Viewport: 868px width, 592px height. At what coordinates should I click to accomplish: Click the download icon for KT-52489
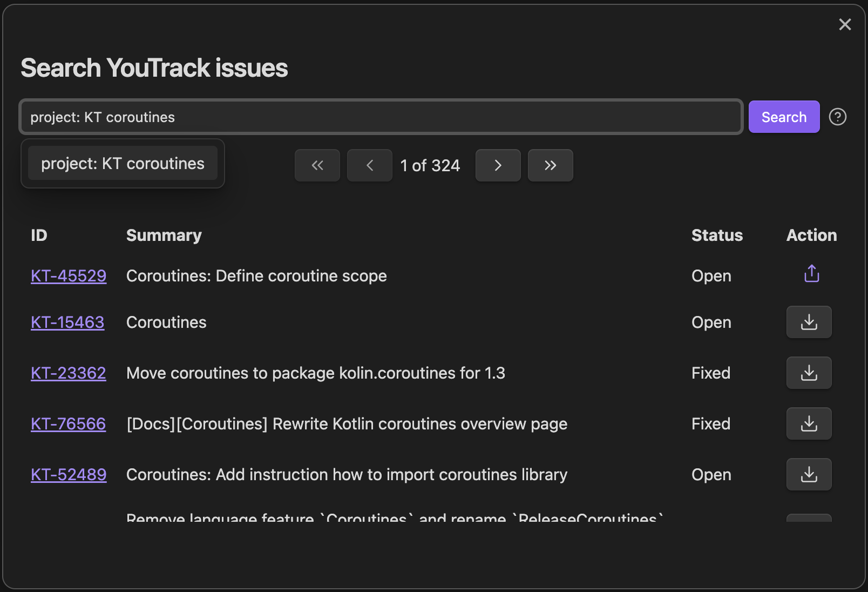click(809, 474)
